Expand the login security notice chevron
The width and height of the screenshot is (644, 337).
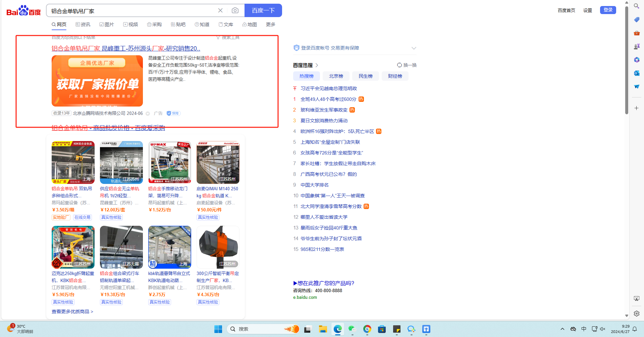414,48
